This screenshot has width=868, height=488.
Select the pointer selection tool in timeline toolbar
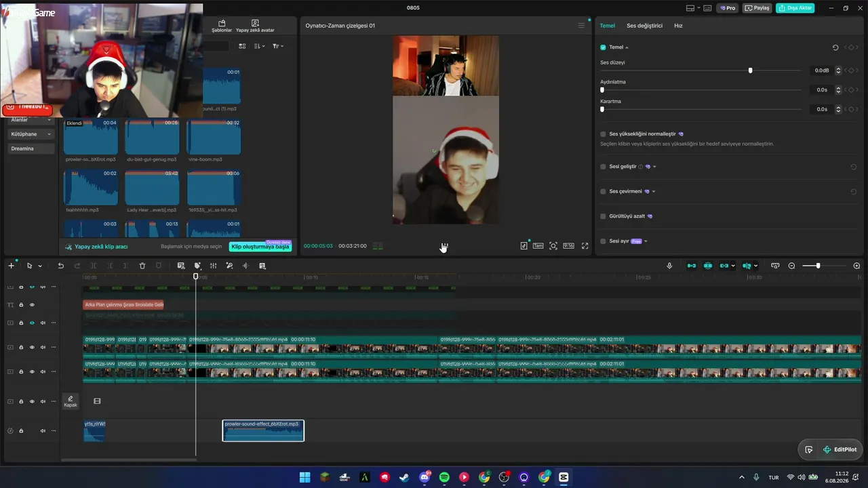click(x=29, y=266)
